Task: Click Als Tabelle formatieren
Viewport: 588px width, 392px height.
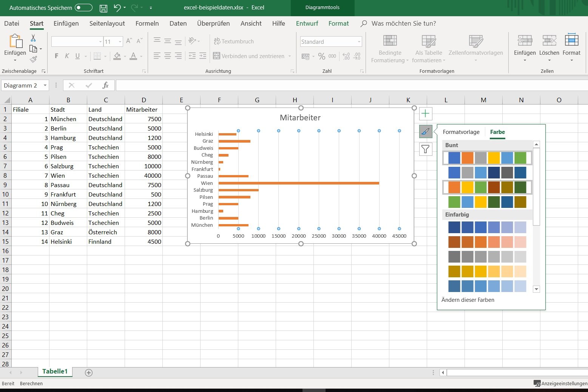Action: pyautogui.click(x=428, y=48)
